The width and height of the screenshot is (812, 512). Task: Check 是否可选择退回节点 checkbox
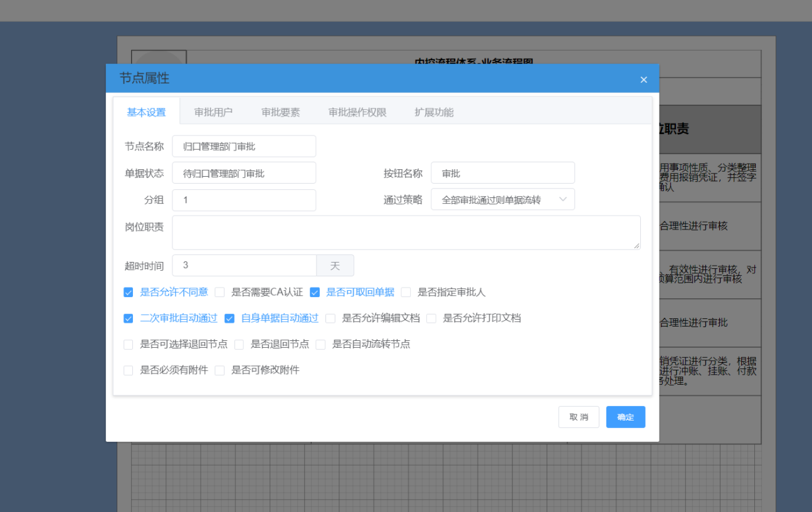[129, 345]
